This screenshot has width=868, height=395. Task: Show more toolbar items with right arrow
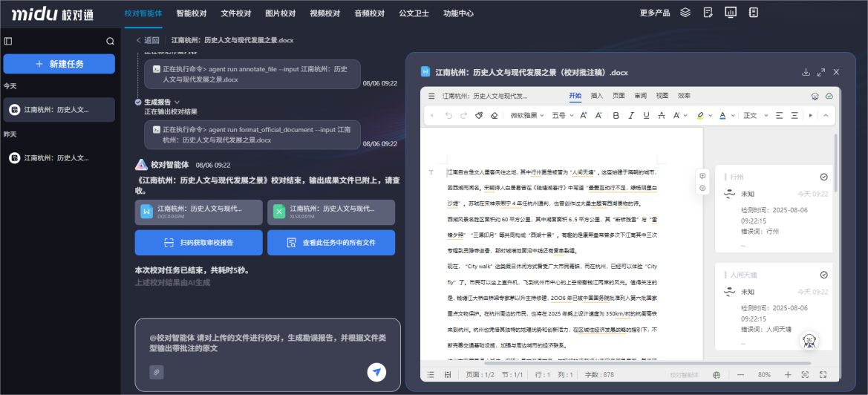tap(811, 116)
